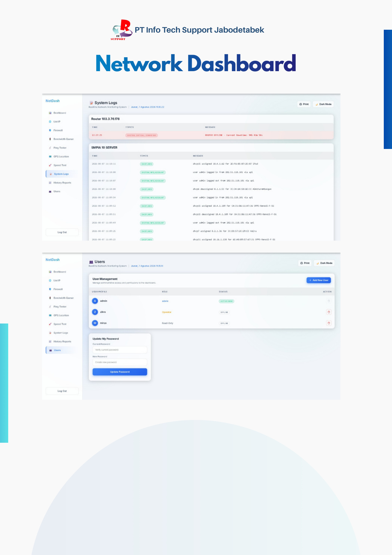
Task: Click NetDash logo in Users screenshot
Action: pos(53,260)
